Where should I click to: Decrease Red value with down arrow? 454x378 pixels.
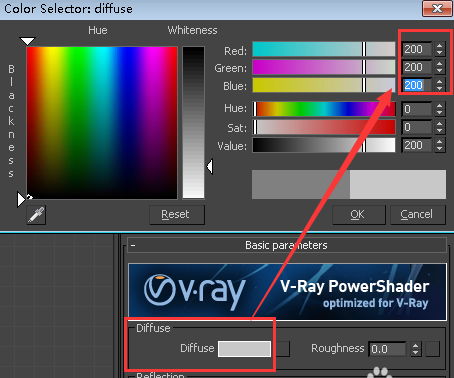click(440, 53)
